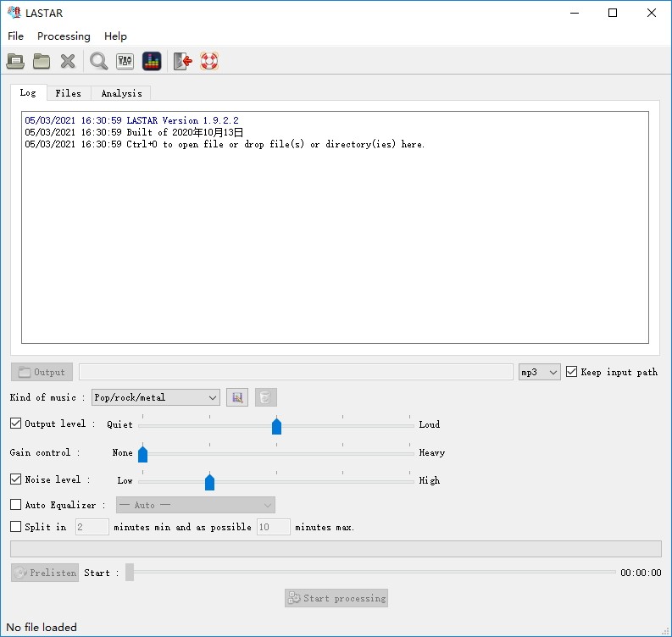Open the File menu
Viewport: 672px width, 637px height.
coord(16,36)
